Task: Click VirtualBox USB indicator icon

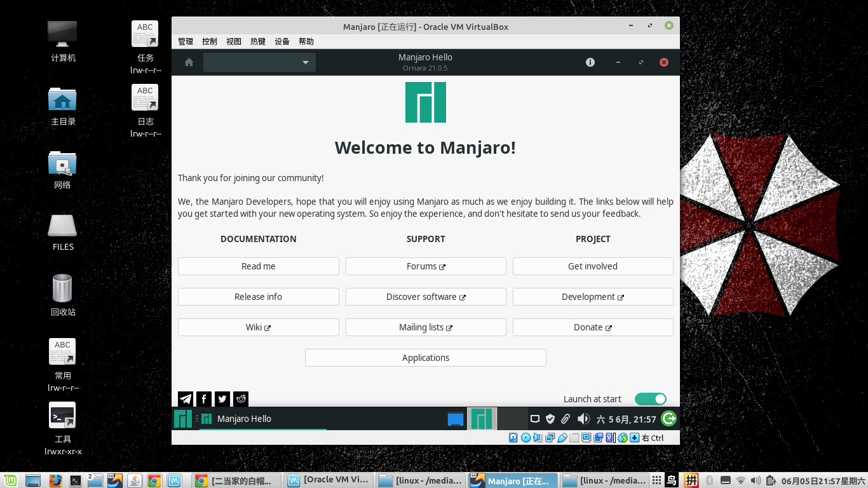Action: point(562,438)
